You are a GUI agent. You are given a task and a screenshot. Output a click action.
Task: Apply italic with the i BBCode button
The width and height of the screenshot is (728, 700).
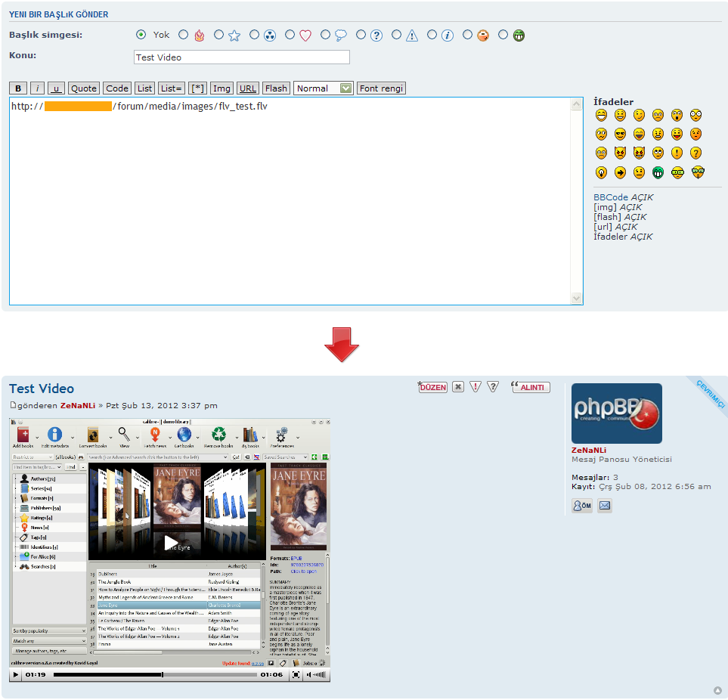(x=37, y=88)
